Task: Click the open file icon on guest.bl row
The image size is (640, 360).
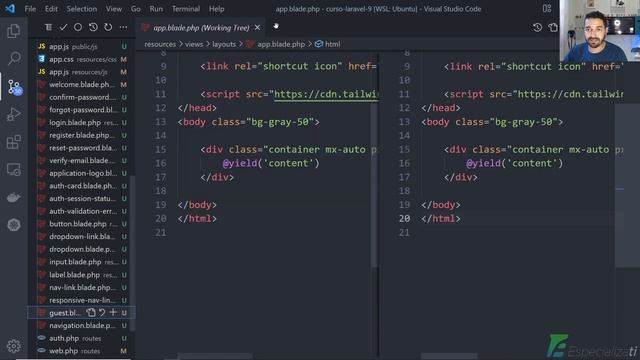Action: tap(91, 313)
